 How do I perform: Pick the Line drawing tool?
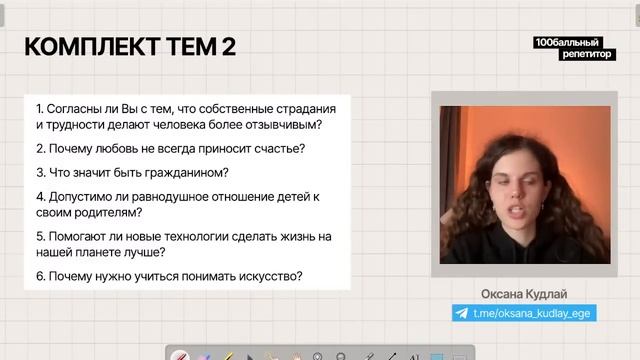[x=391, y=357]
